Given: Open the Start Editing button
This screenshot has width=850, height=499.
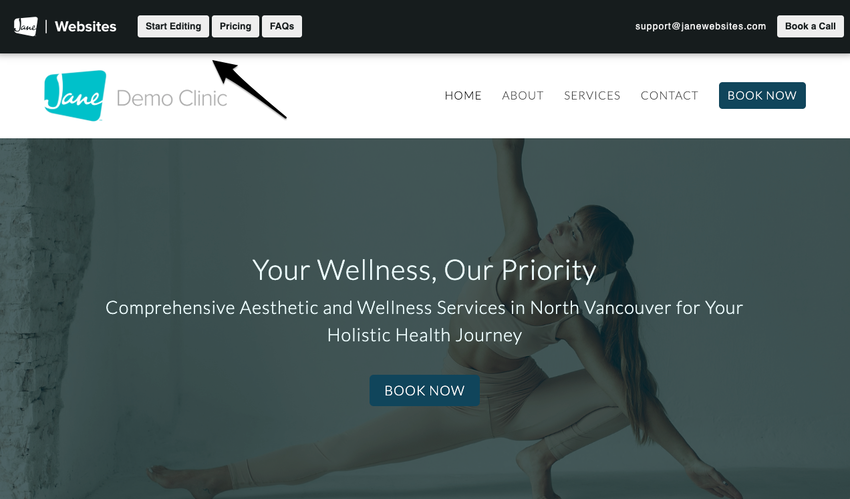Looking at the screenshot, I should 173,26.
